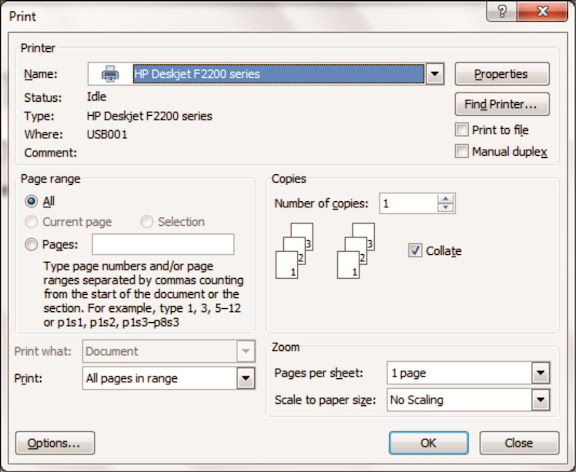Image resolution: width=576 pixels, height=472 pixels.
Task: Click the question mark Help button
Action: 502,11
